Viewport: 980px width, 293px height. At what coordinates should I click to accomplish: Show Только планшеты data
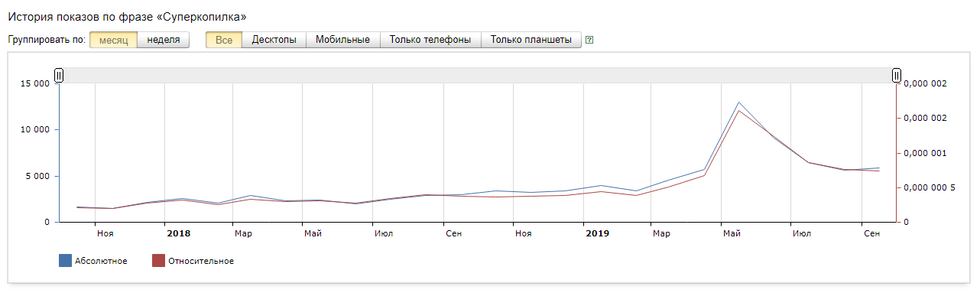point(531,40)
